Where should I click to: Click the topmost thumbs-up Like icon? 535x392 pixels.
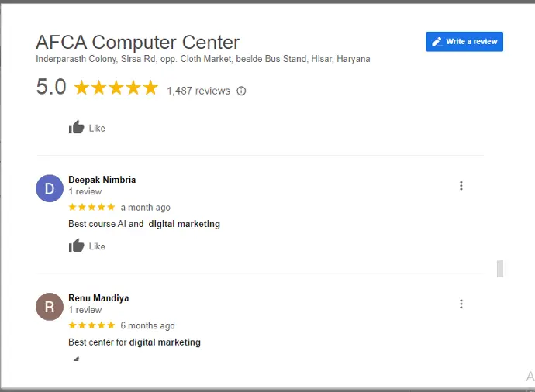pos(77,128)
